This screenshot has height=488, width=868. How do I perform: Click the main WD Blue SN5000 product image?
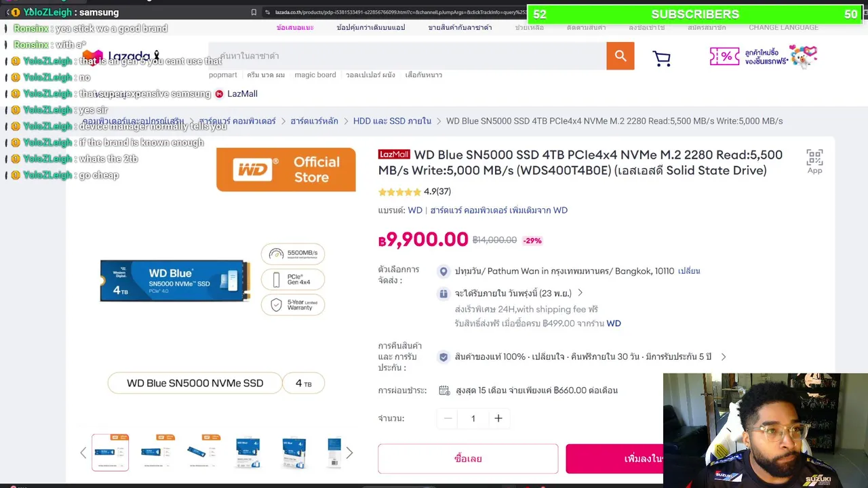point(175,281)
